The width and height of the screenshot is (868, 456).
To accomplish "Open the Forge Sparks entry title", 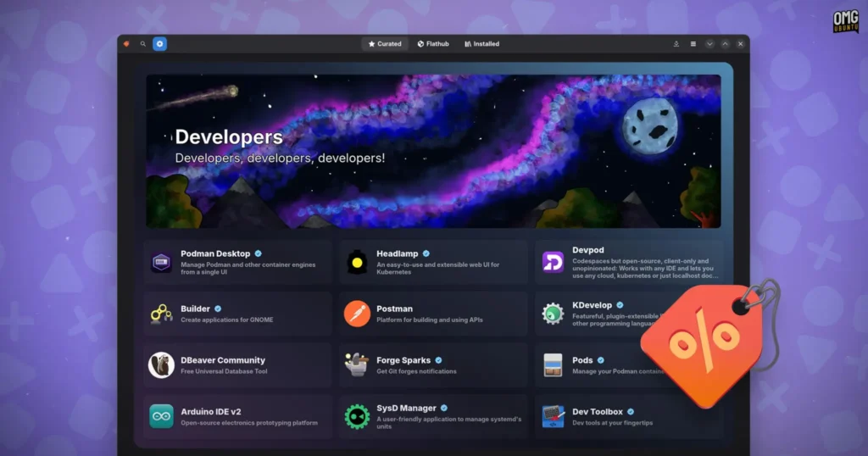I will point(403,360).
